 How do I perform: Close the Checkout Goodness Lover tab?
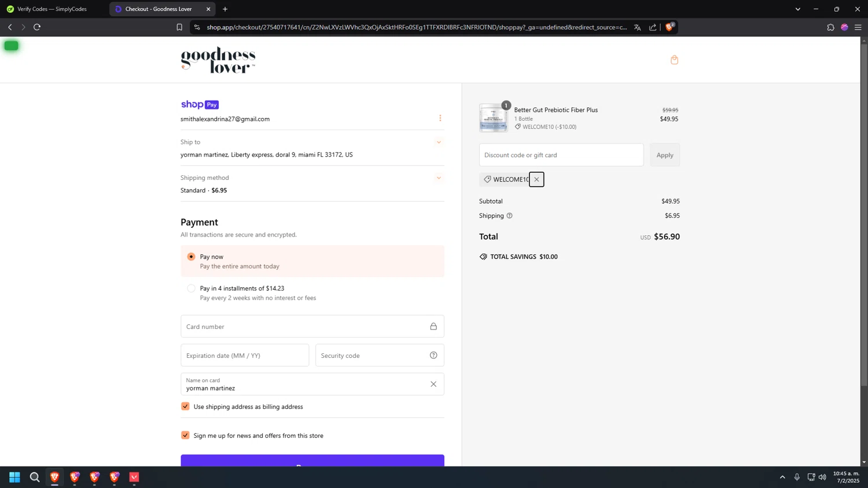pyautogui.click(x=208, y=9)
